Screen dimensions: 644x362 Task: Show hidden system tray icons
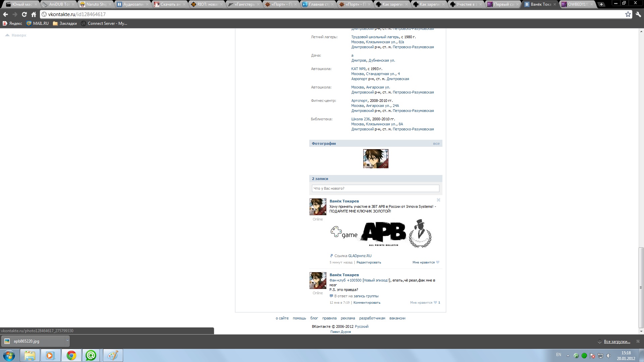568,355
